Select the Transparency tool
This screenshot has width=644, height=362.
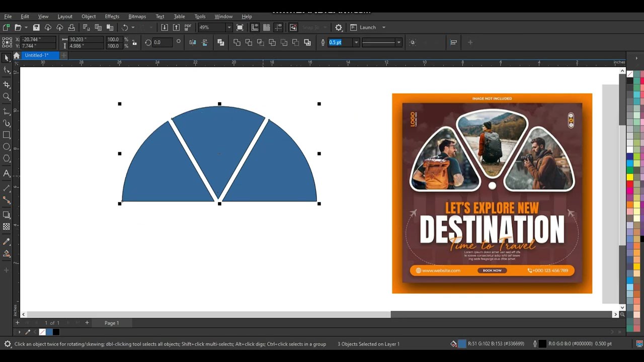7,227
